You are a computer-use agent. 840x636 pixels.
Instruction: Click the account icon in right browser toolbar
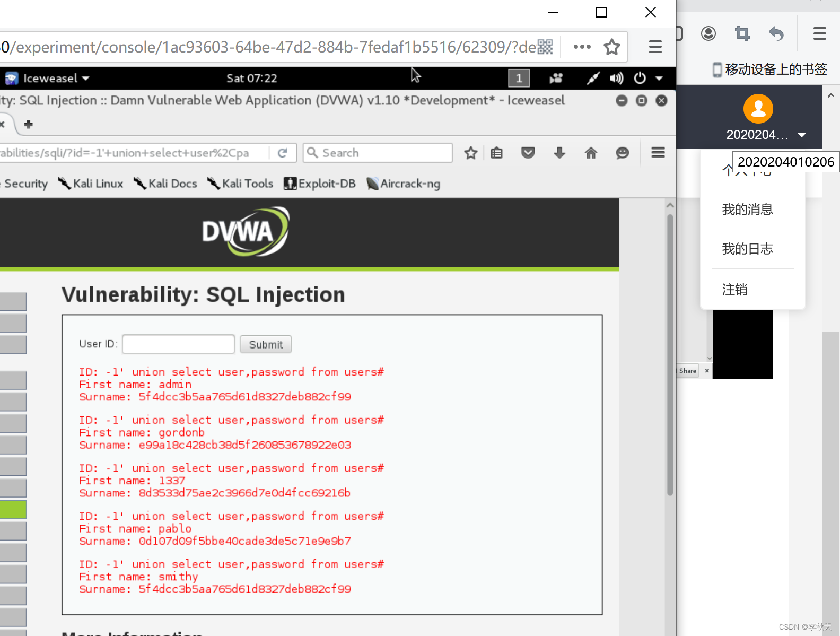click(708, 34)
